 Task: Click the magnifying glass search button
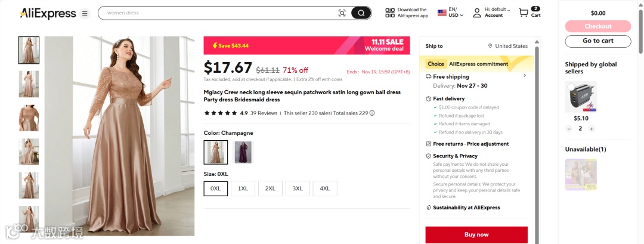point(361,13)
